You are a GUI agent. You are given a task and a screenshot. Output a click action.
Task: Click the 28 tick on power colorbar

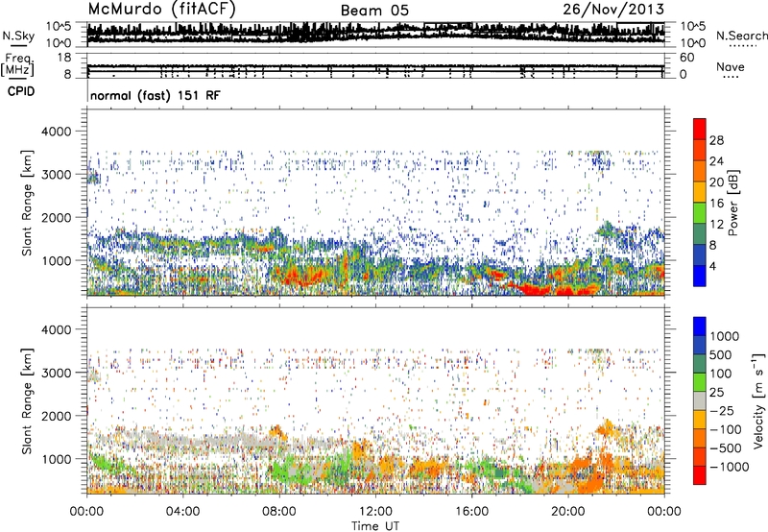tap(716, 140)
